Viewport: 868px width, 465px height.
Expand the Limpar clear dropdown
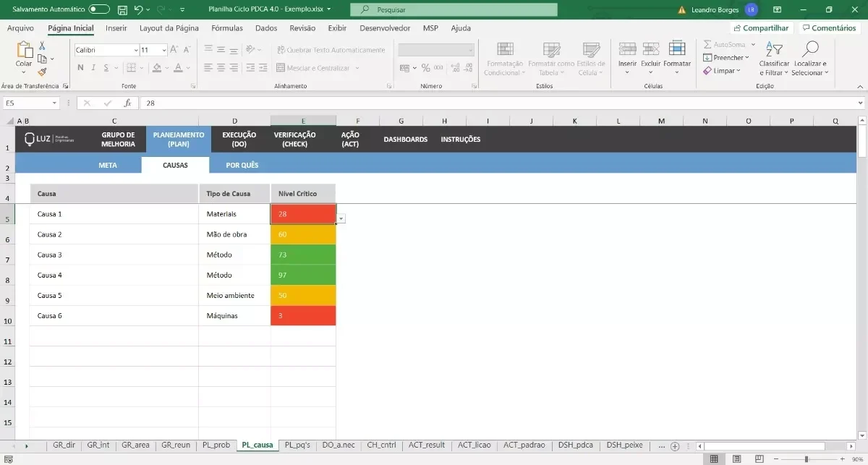pos(739,71)
